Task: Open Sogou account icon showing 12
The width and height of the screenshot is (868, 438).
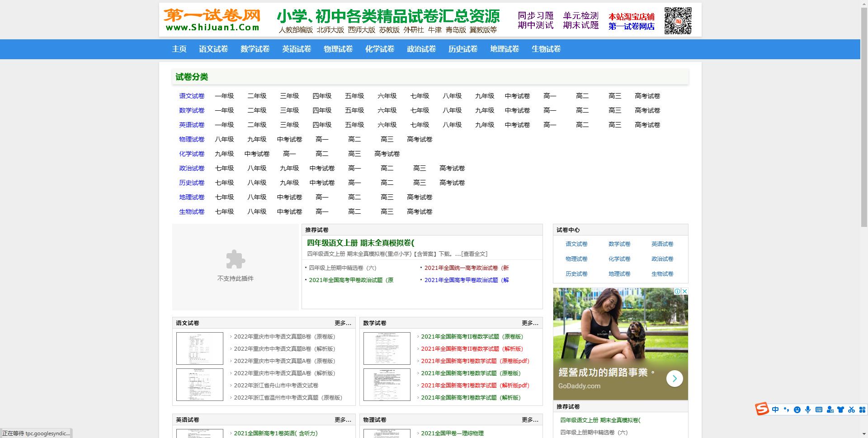Action: point(830,409)
